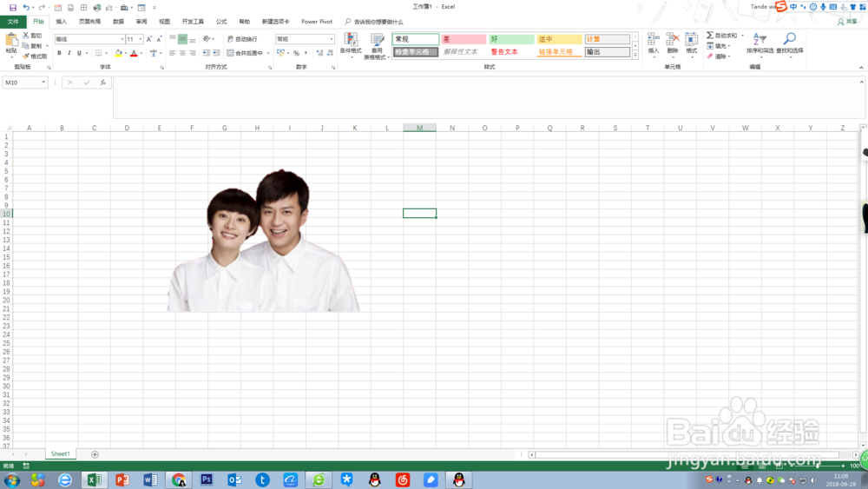Decrease decimal places
The image size is (868, 489).
tap(330, 53)
